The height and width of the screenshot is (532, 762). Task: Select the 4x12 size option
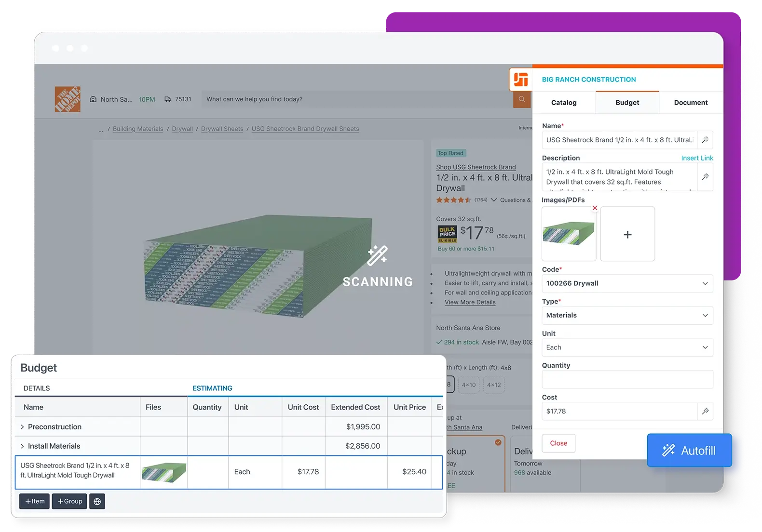pyautogui.click(x=494, y=385)
